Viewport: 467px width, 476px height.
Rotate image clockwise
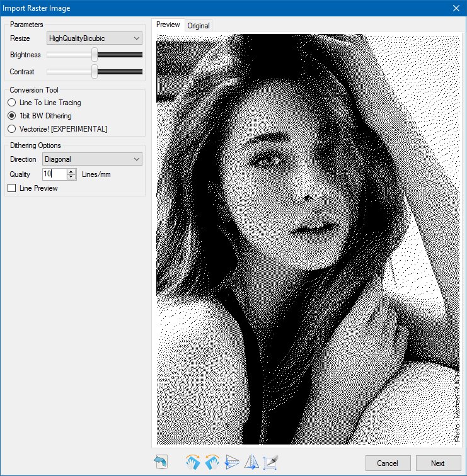[x=193, y=462]
